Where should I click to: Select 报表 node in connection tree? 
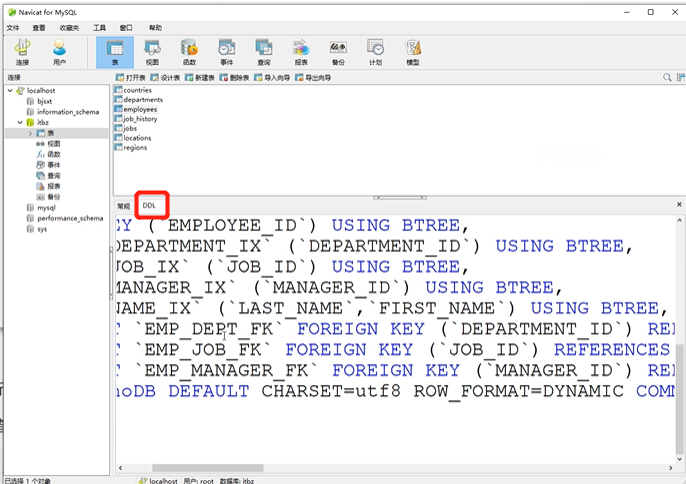[x=53, y=186]
